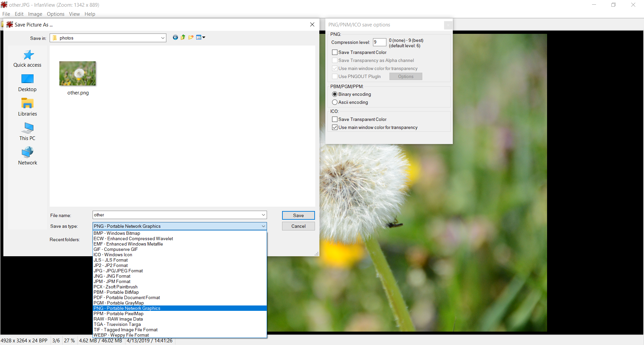
Task: Open the Options menu
Action: click(55, 14)
